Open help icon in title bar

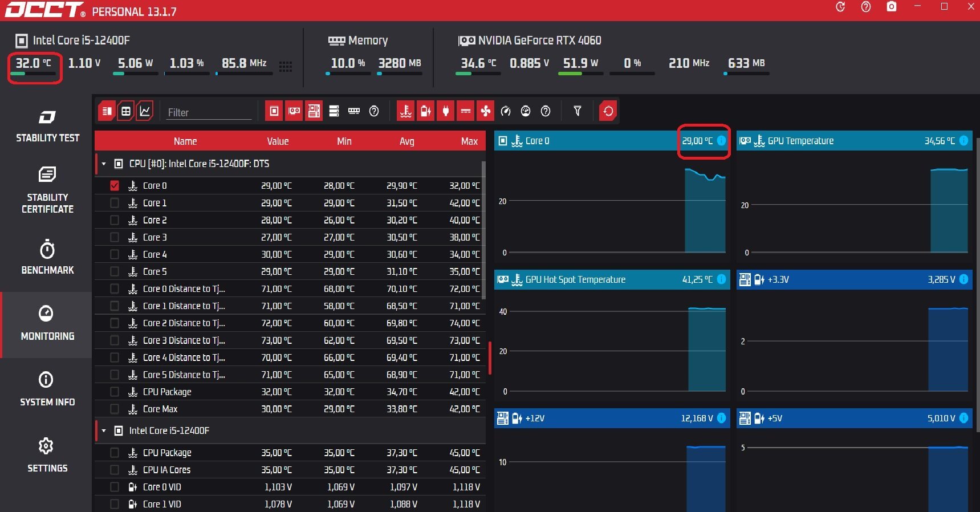(866, 7)
